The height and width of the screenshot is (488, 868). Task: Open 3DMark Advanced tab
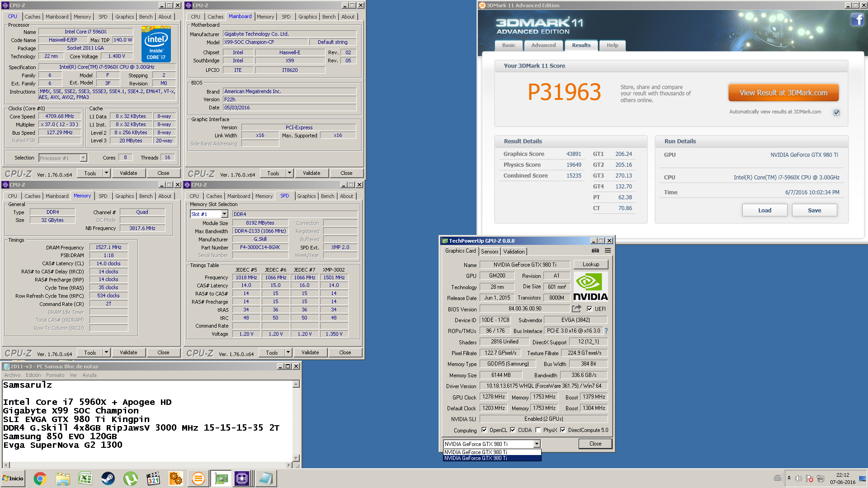click(x=543, y=45)
